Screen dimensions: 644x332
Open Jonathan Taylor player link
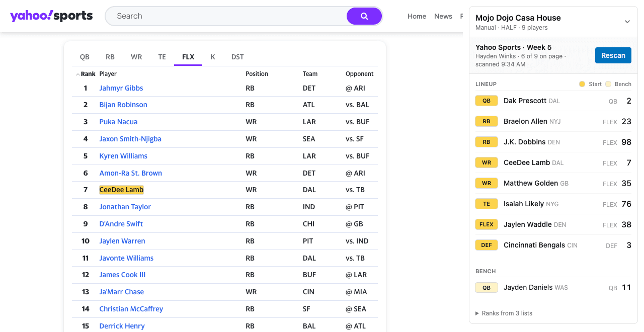125,207
